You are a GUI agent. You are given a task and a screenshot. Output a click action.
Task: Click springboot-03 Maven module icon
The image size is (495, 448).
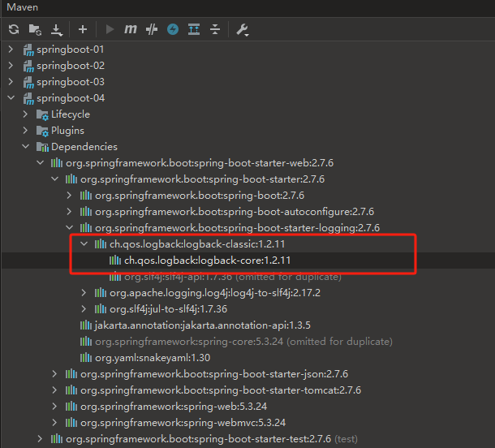tap(28, 83)
